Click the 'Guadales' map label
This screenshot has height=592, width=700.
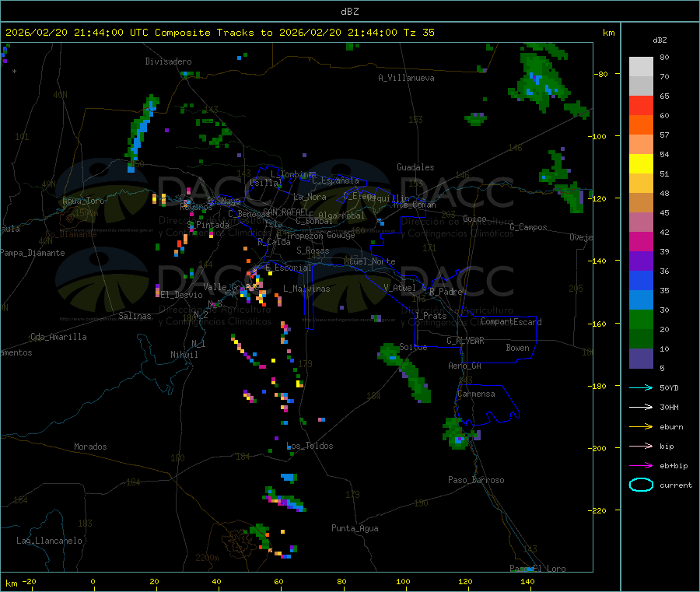415,167
